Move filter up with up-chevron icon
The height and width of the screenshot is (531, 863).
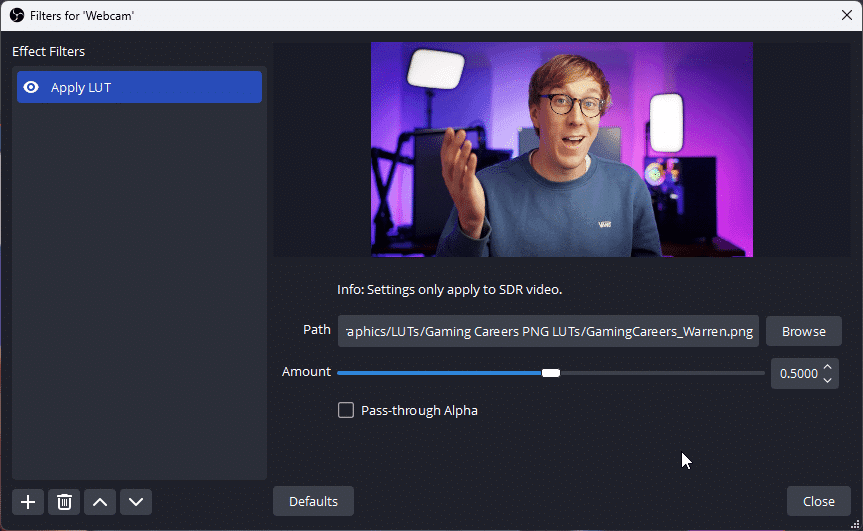pos(100,502)
